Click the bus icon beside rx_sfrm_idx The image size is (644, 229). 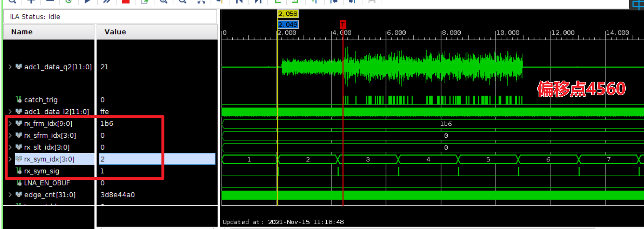click(x=19, y=135)
